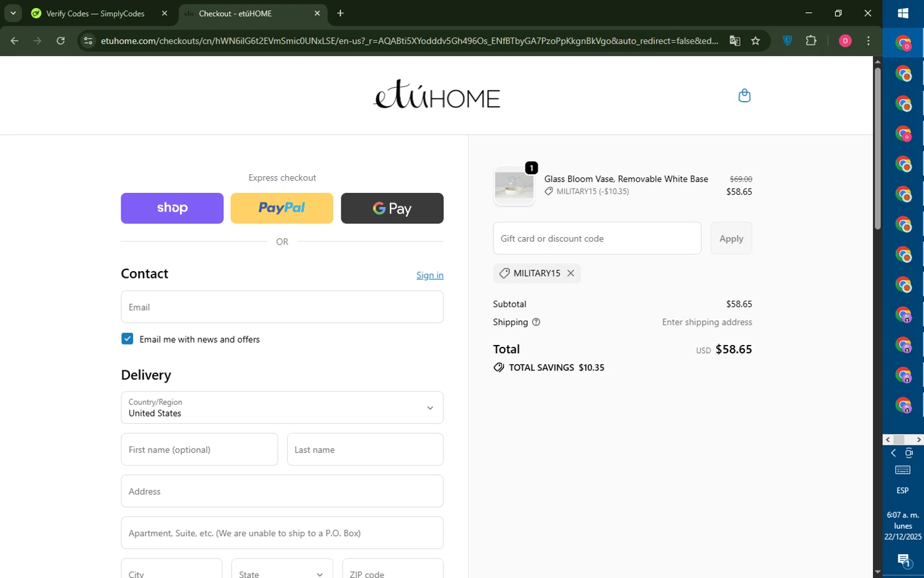
Task: Click the Apartment, Suite, etc. field
Action: tap(282, 533)
